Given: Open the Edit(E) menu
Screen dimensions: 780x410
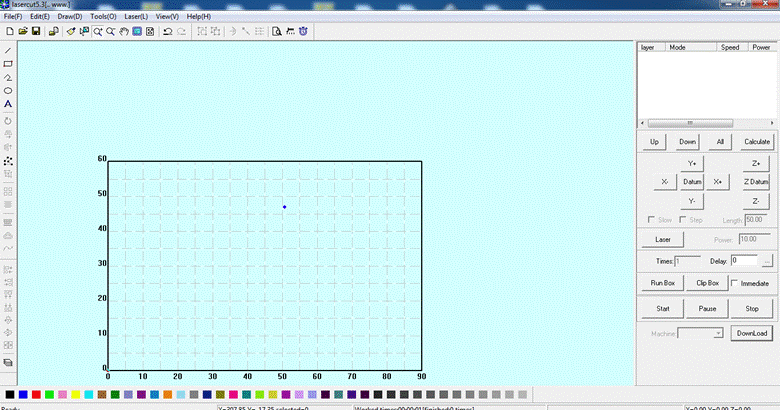Looking at the screenshot, I should [39, 16].
